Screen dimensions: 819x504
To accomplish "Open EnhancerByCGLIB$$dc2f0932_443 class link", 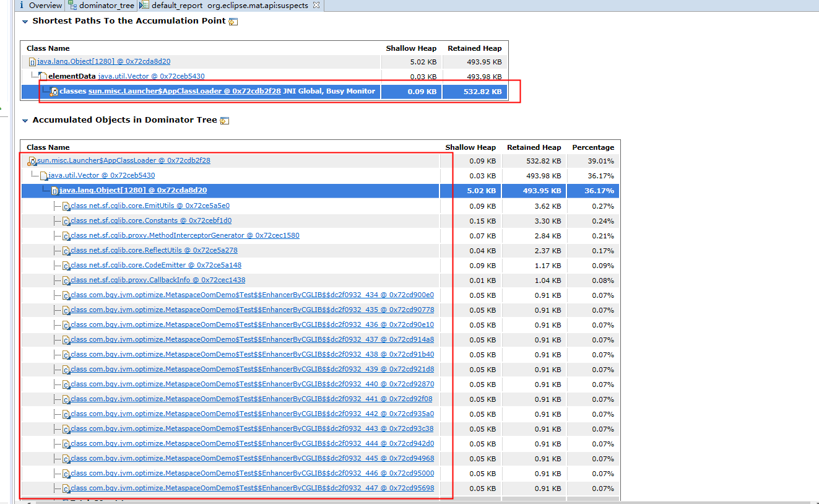I will tap(253, 428).
